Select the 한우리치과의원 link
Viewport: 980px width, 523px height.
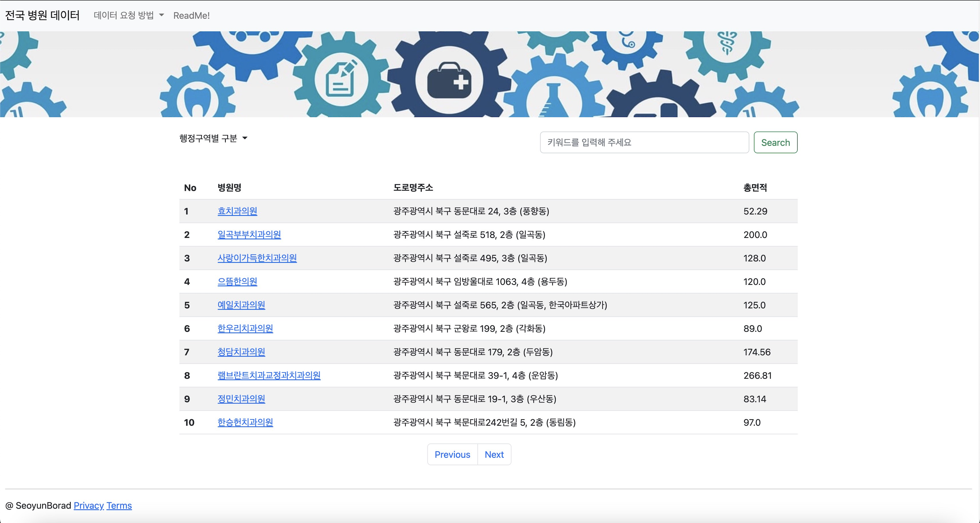coord(245,329)
